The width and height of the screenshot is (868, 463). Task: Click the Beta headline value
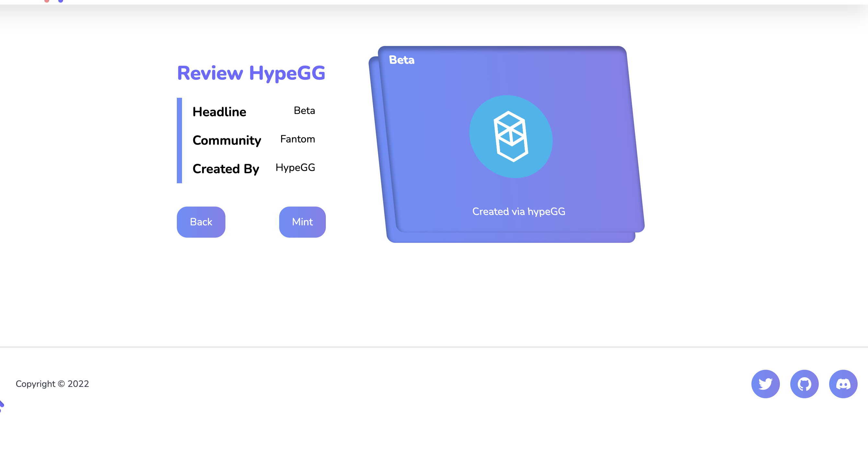pos(304,110)
